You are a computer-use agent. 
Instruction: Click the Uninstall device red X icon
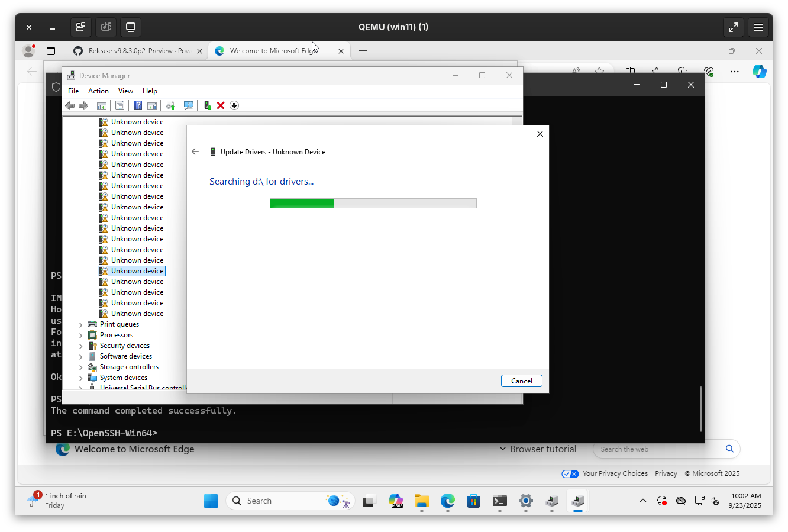pos(221,105)
